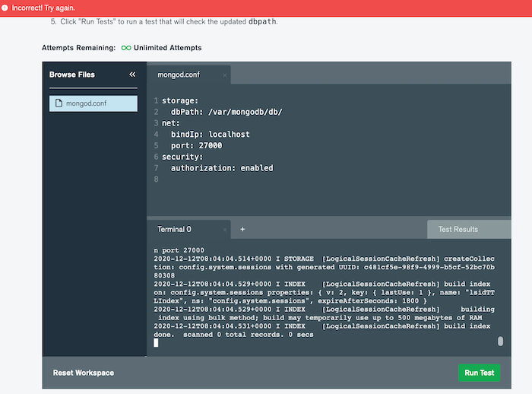
Task: Click the alert icon in Incorrect banner
Action: (x=5, y=8)
